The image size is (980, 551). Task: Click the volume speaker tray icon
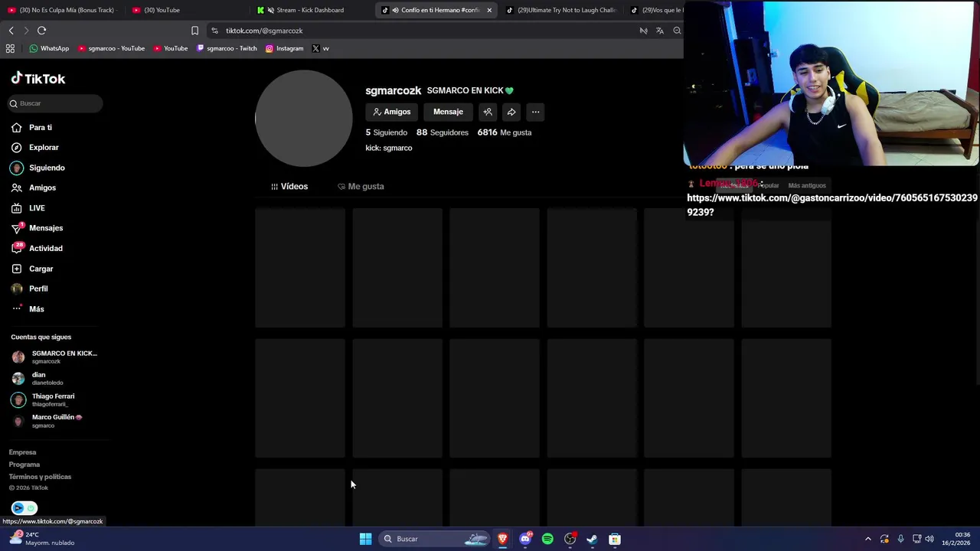pyautogui.click(x=929, y=539)
